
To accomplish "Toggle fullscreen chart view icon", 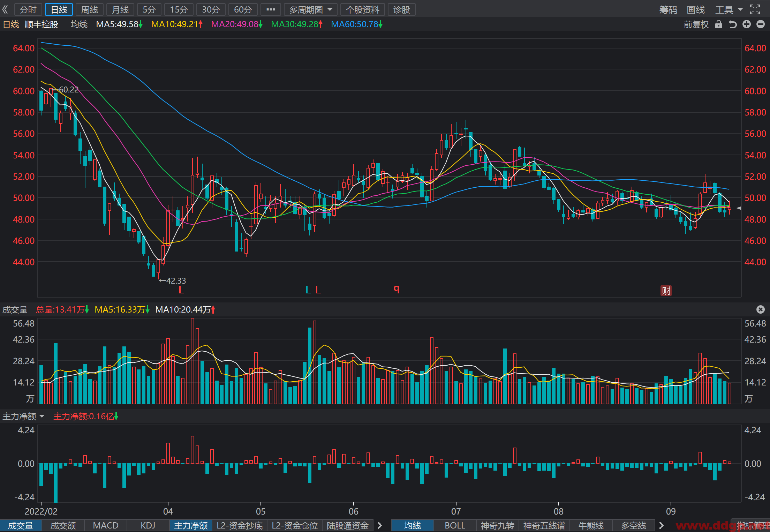I will pos(755,9).
